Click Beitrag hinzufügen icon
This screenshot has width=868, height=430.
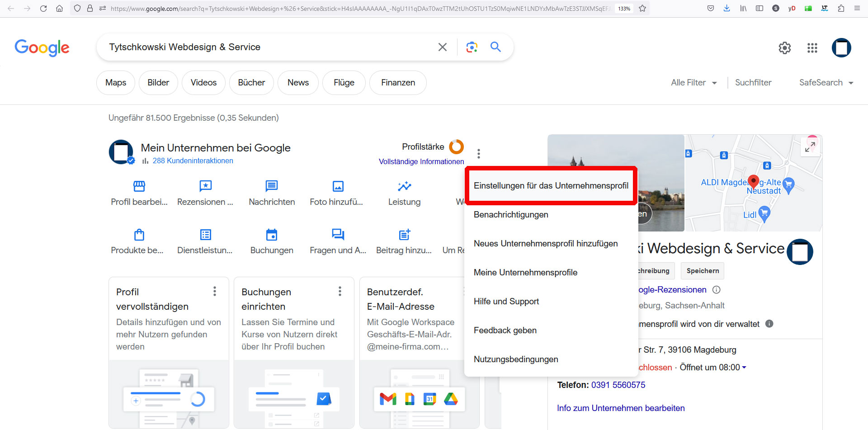pyautogui.click(x=404, y=234)
